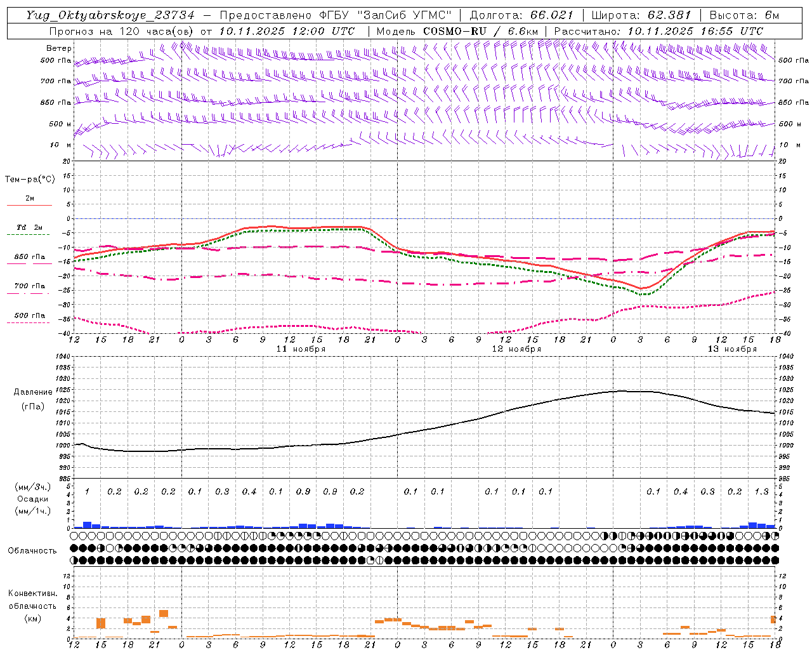Click the pink dotted line sample under '500 гПа' legend
The height and width of the screenshot is (650, 812).
click(28, 322)
